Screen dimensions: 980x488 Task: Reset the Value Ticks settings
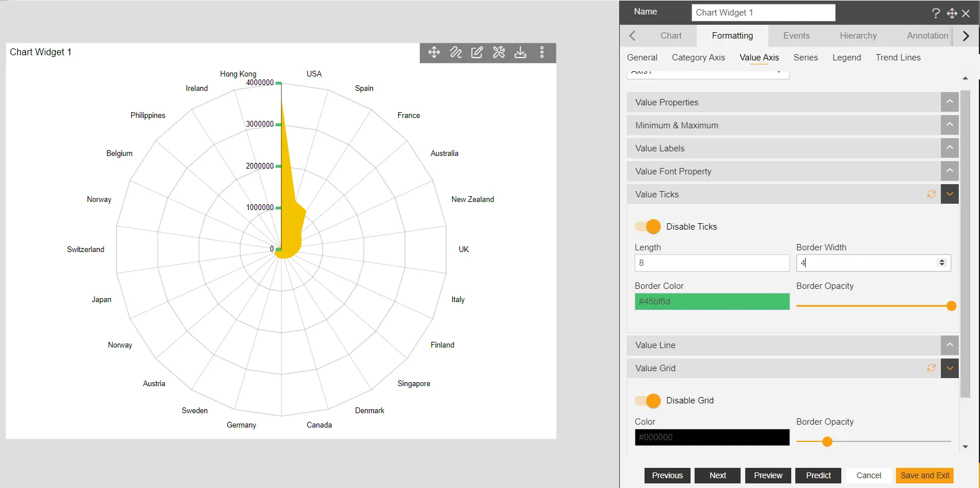tap(931, 194)
